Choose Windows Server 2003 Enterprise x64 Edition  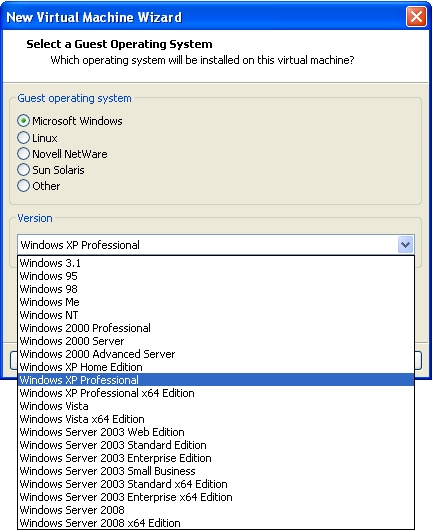click(216, 497)
